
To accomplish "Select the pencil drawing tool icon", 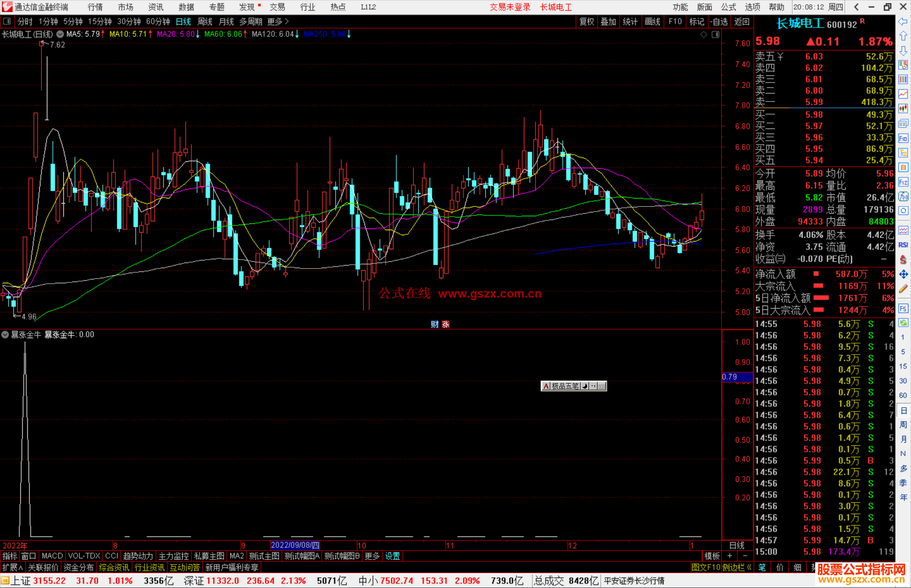I will point(903,289).
